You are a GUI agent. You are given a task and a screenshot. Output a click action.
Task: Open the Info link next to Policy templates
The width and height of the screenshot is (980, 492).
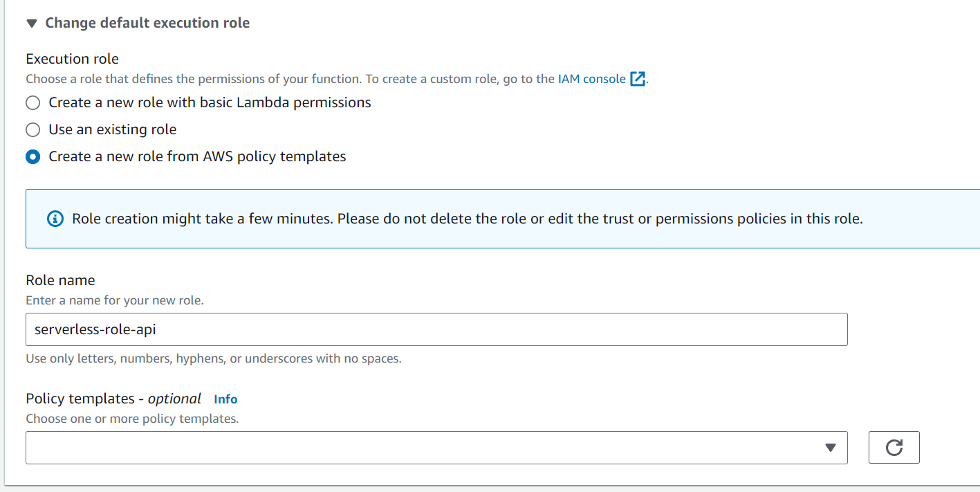point(225,399)
